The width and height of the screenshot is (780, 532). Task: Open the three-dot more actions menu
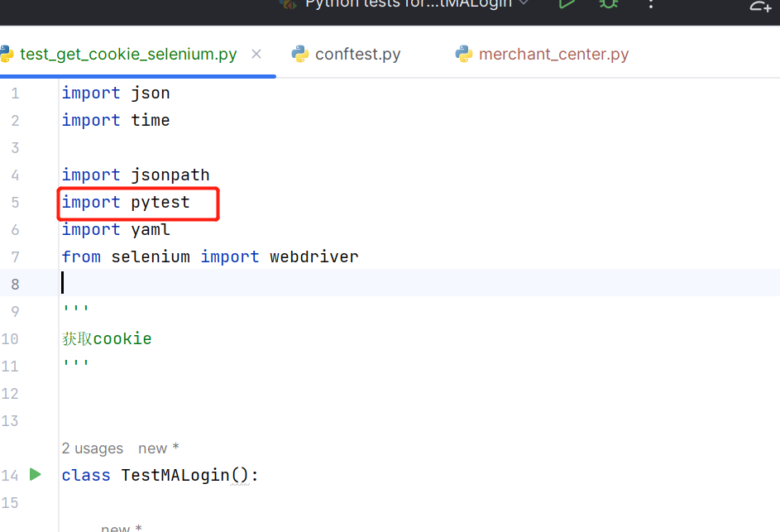[651, 4]
